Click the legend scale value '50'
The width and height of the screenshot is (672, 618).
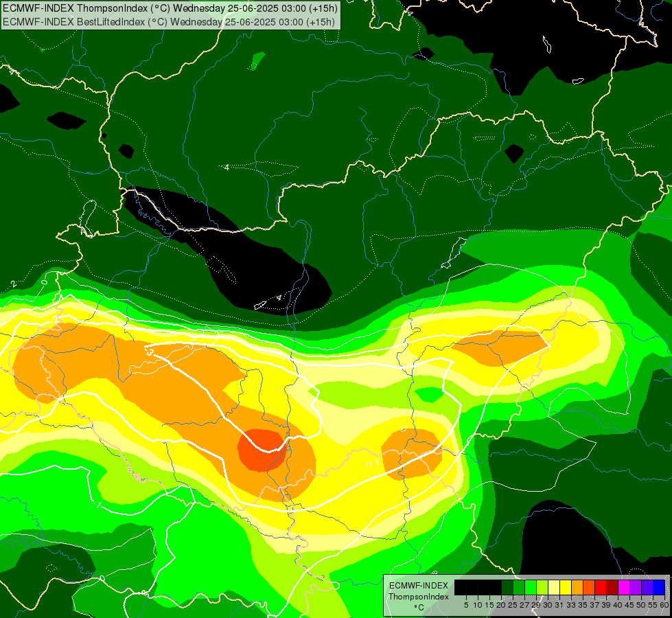(x=642, y=605)
